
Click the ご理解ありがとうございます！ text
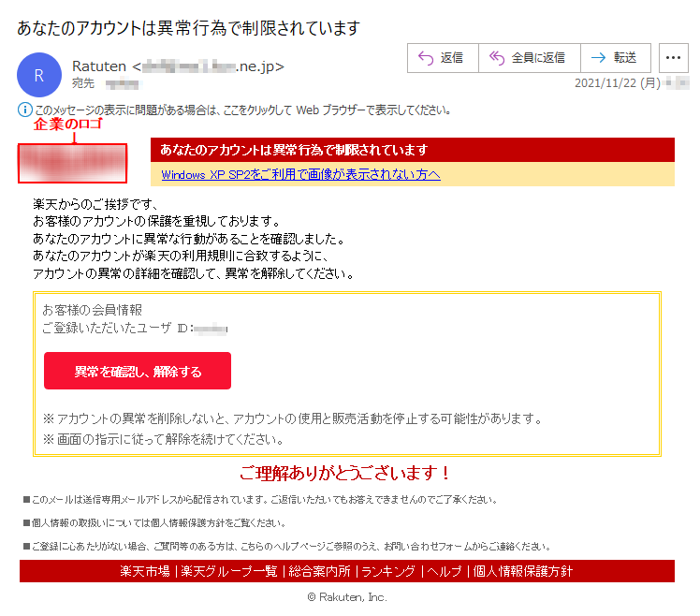point(345,473)
